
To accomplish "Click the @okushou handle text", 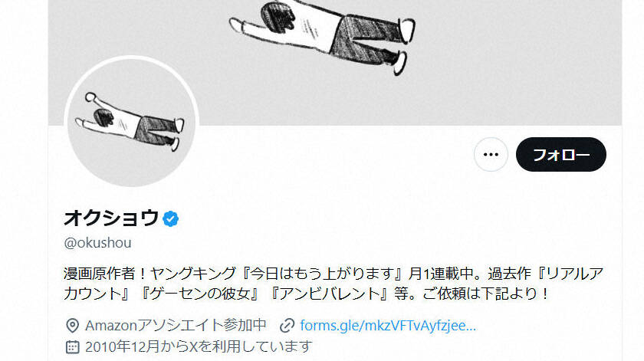I will (98, 243).
